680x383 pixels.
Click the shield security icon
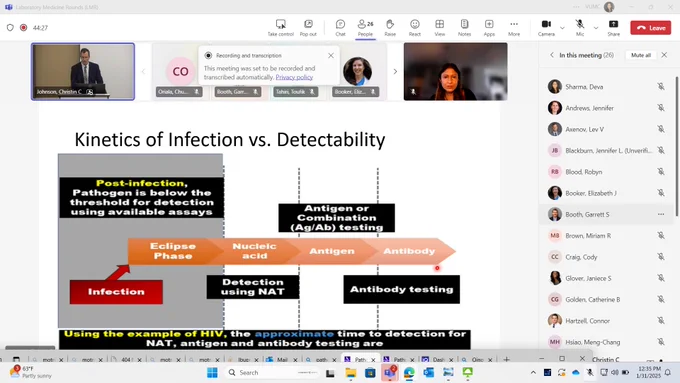(x=10, y=27)
